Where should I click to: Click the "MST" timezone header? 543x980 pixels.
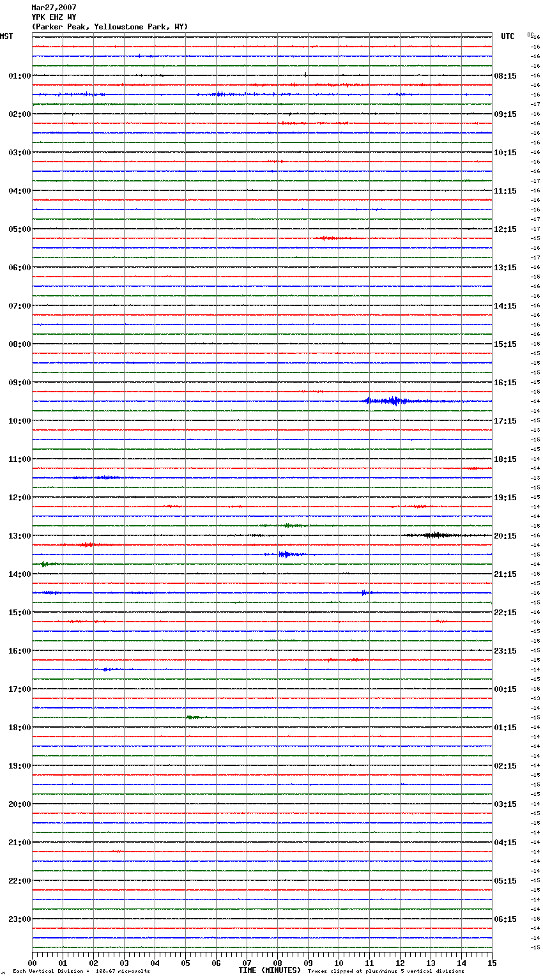[6, 36]
